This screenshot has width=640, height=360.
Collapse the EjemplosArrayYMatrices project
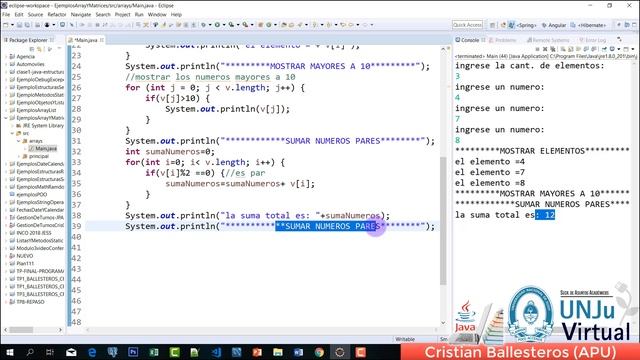tap(5, 118)
